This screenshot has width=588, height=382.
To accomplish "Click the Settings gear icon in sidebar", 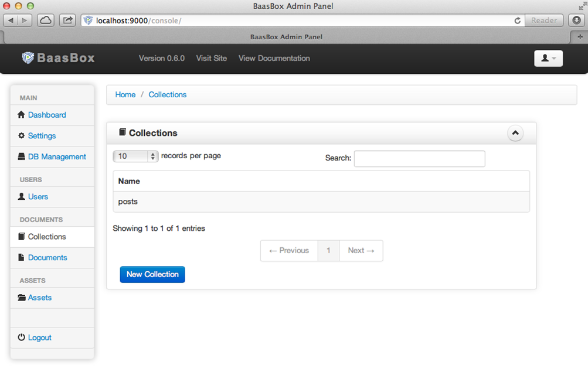I will [21, 136].
